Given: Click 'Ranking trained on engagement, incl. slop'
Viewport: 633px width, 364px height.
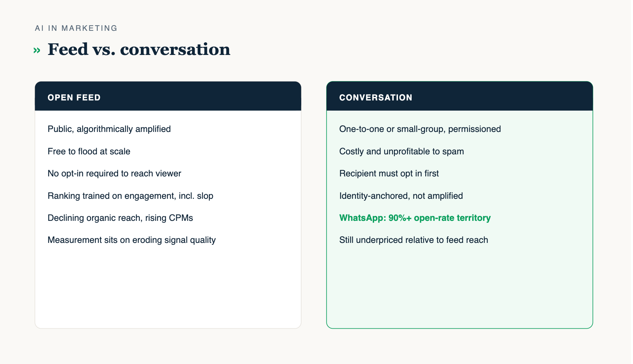Looking at the screenshot, I should [130, 196].
